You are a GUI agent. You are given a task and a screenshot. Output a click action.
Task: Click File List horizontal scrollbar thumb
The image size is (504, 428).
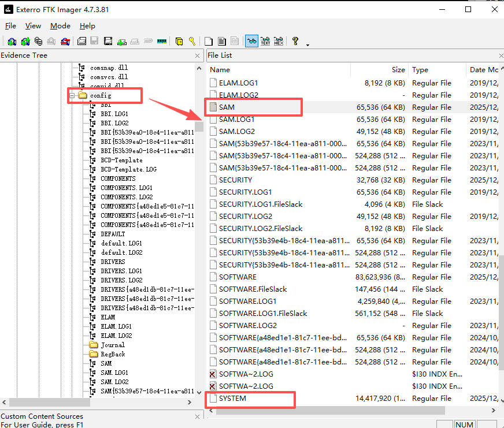(x=330, y=410)
